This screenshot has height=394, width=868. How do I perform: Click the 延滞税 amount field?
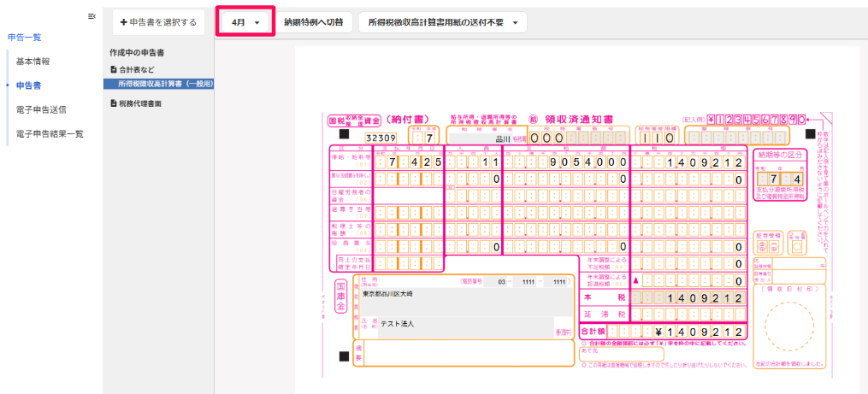coord(689,315)
